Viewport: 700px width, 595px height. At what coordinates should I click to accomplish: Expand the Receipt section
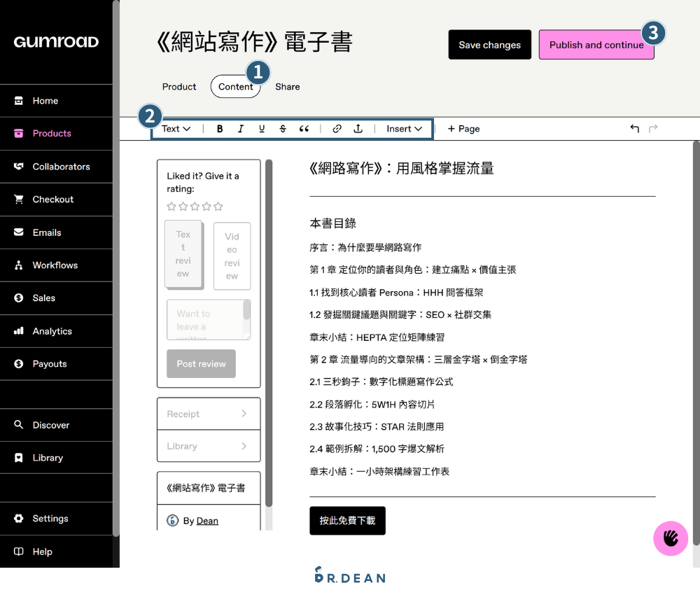pos(208,413)
